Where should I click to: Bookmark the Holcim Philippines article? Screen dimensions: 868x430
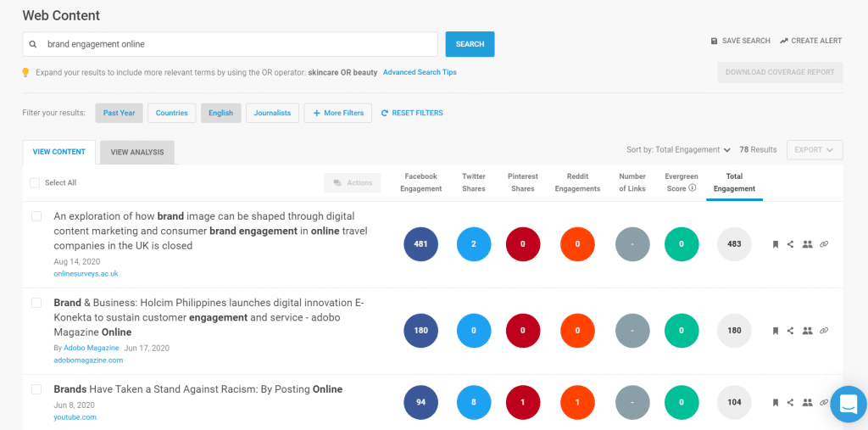776,331
